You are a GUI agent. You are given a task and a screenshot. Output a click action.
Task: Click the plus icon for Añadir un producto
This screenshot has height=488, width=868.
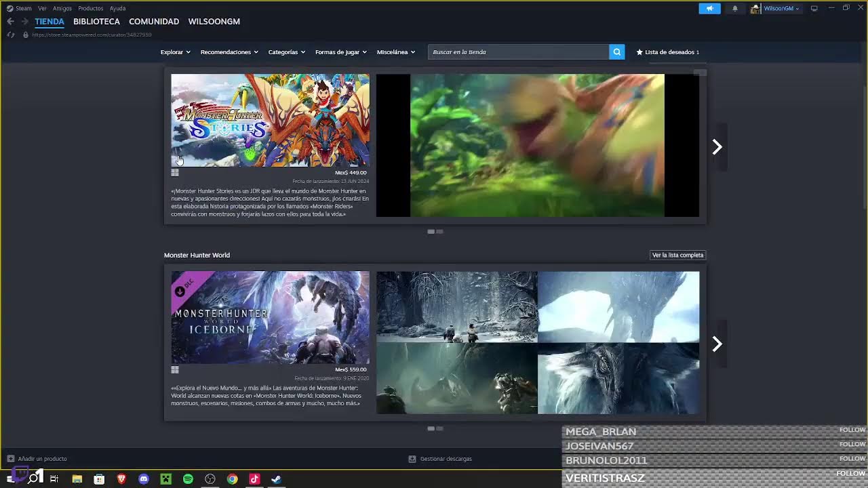[x=10, y=459]
